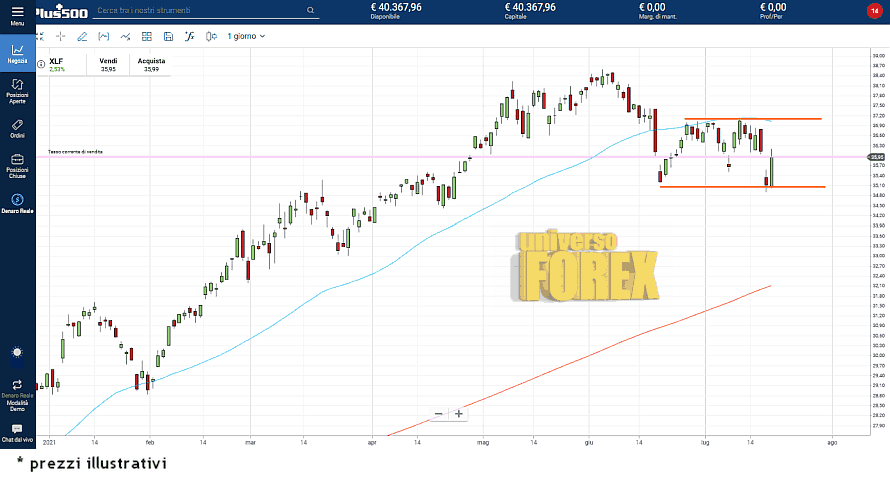Open the candlestick chart type selector
This screenshot has width=890, height=478.
point(210,36)
